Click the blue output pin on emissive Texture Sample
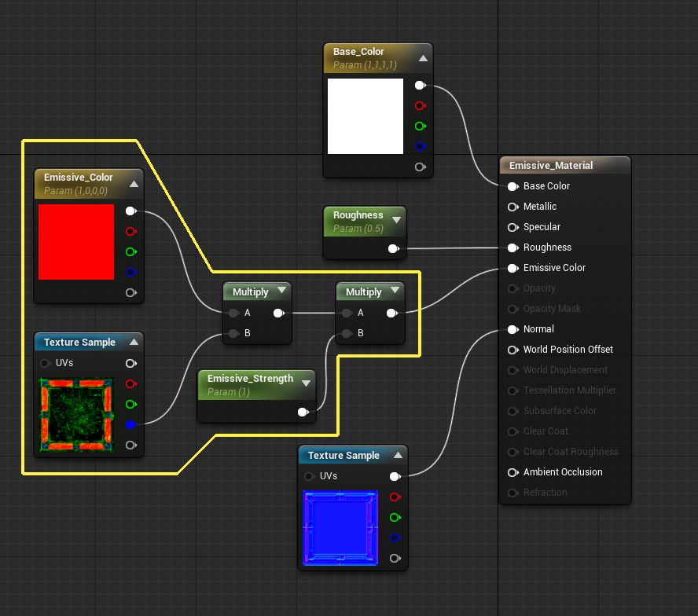The image size is (698, 616). pos(130,425)
